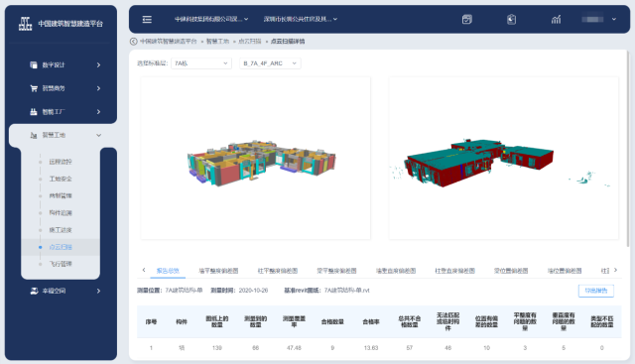Viewport: 635px width, 364px height.
Task: Show next tabs with right arrow
Action: (615, 270)
